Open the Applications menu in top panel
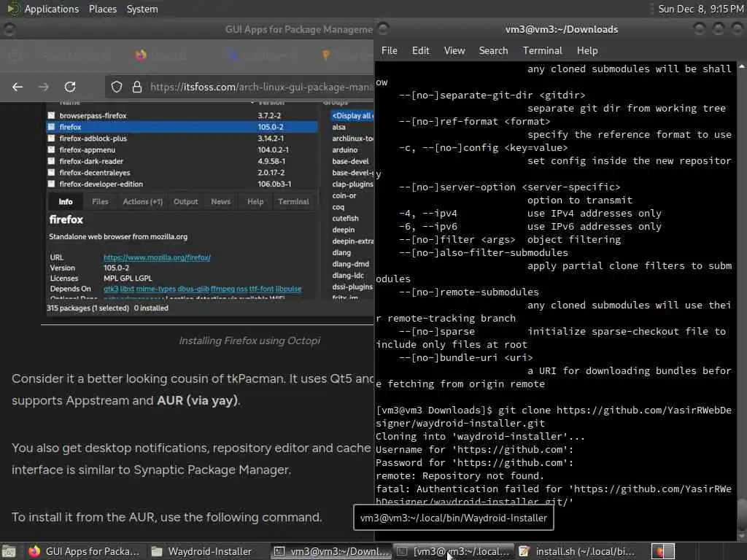Viewport: 747px width, 560px height. point(52,9)
